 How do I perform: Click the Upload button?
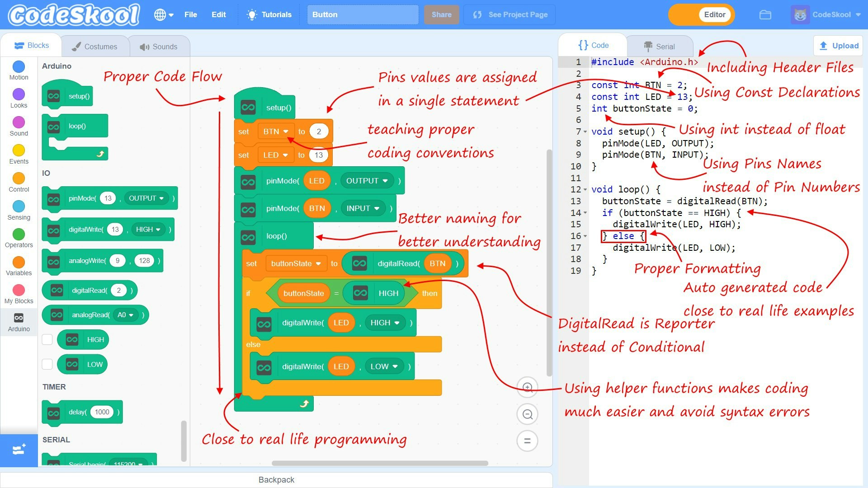(x=839, y=46)
